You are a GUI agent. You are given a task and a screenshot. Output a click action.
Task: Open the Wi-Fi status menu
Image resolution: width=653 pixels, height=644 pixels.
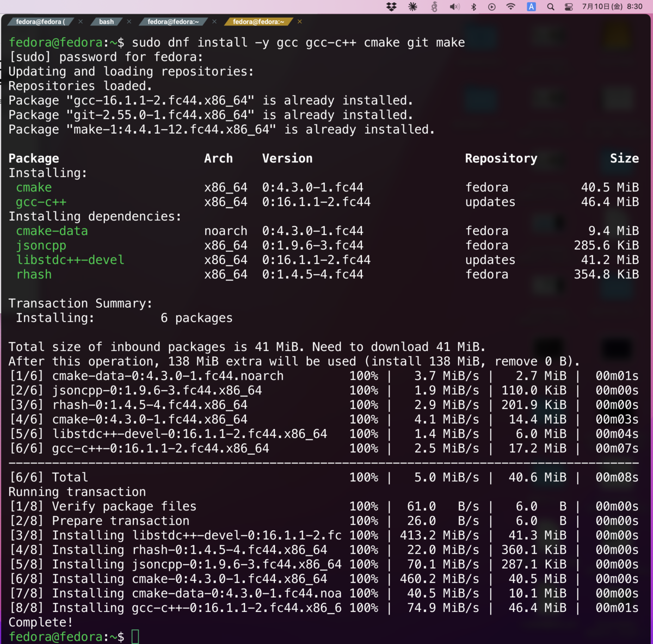pos(510,7)
